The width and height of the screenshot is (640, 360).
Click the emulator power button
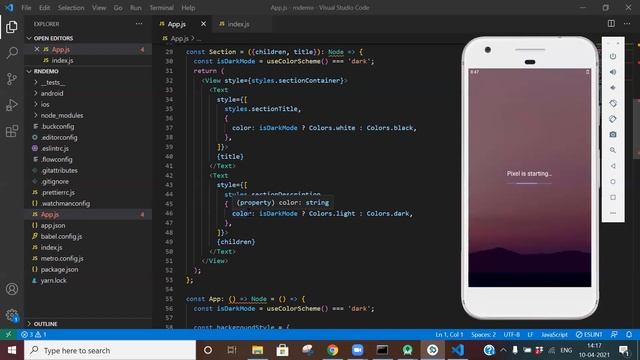(613, 56)
